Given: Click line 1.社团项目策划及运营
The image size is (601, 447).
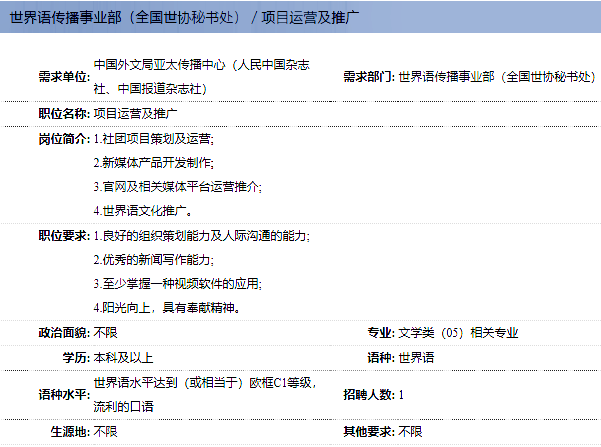Looking at the screenshot, I should 154,139.
